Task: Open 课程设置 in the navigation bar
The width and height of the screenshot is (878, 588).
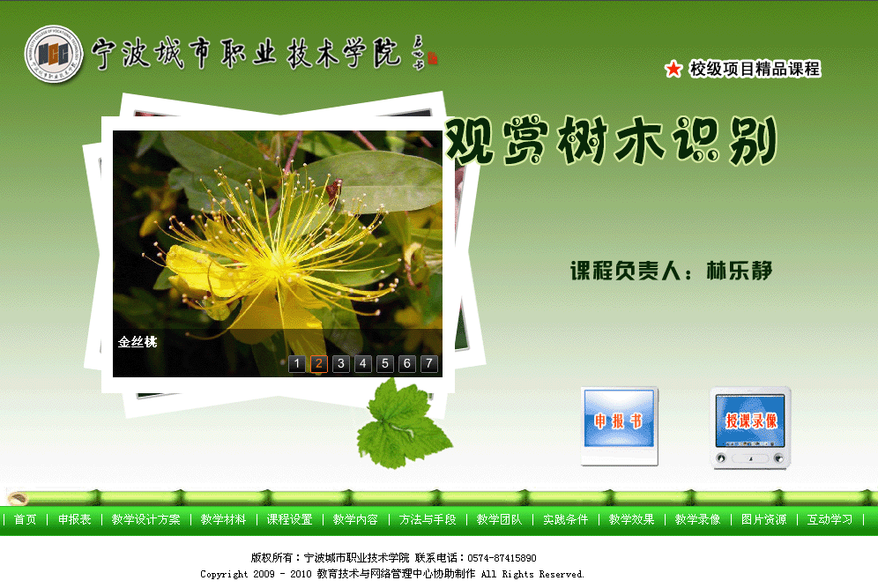Action: [290, 519]
